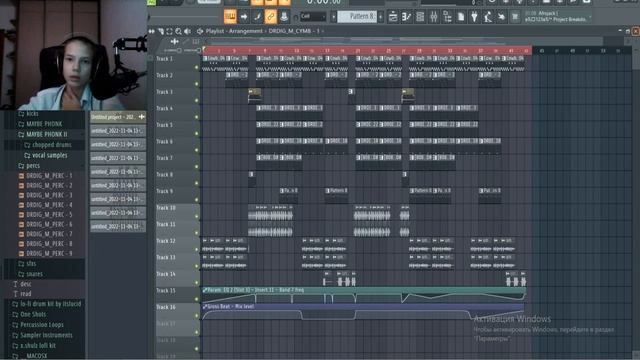Click the Track 3 header label
This screenshot has height=360, width=640.
(164, 92)
